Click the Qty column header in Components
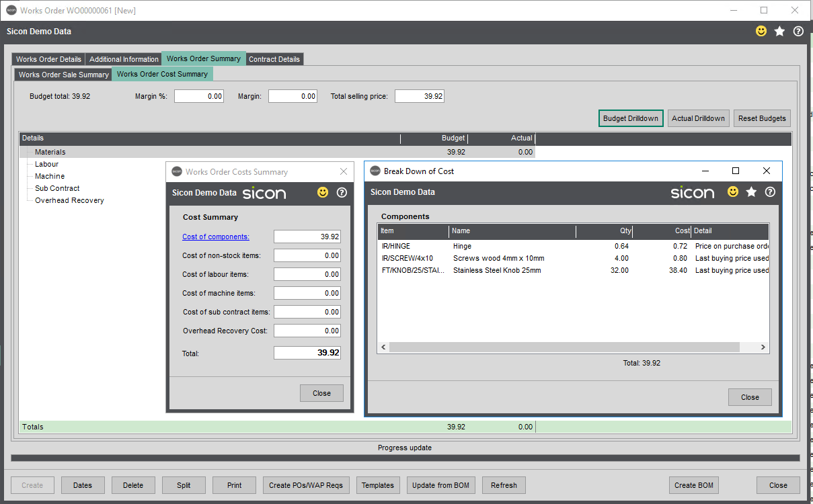 (x=605, y=231)
